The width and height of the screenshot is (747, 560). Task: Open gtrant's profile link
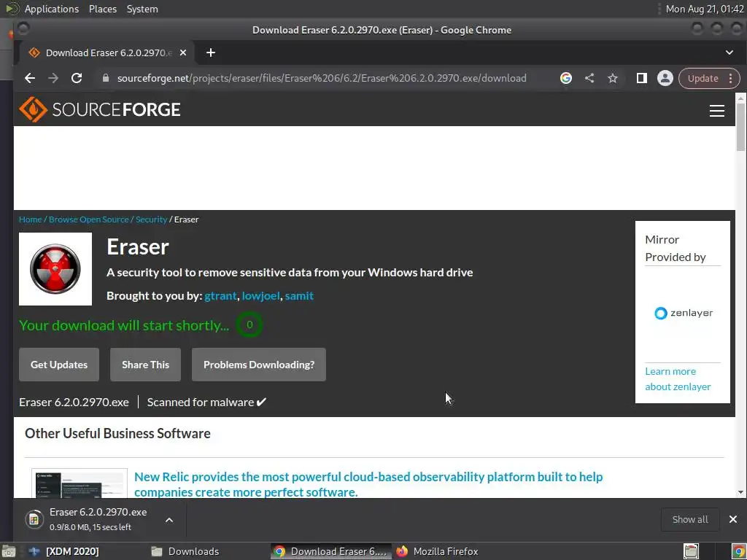220,296
